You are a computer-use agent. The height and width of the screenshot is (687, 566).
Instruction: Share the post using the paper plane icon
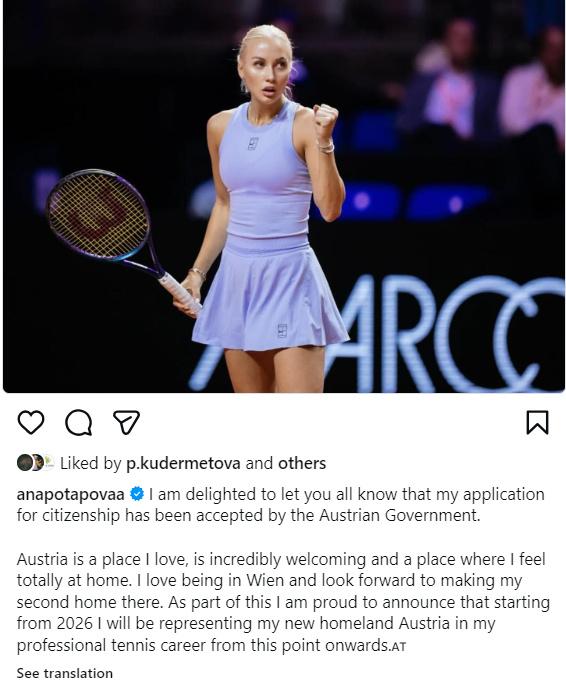(126, 422)
